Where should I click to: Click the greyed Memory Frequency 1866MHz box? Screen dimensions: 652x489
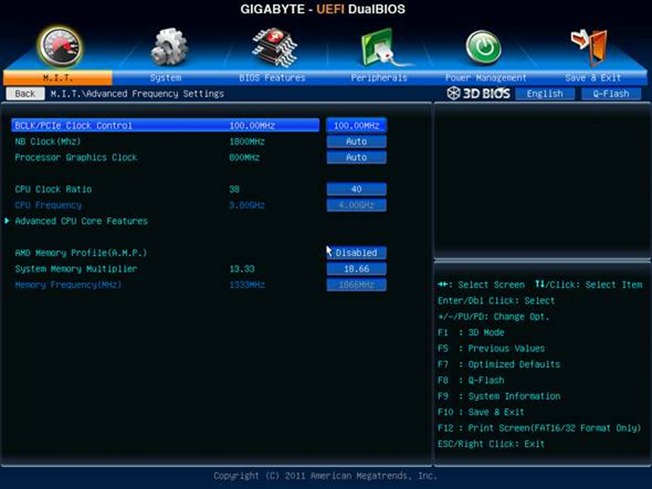point(356,285)
